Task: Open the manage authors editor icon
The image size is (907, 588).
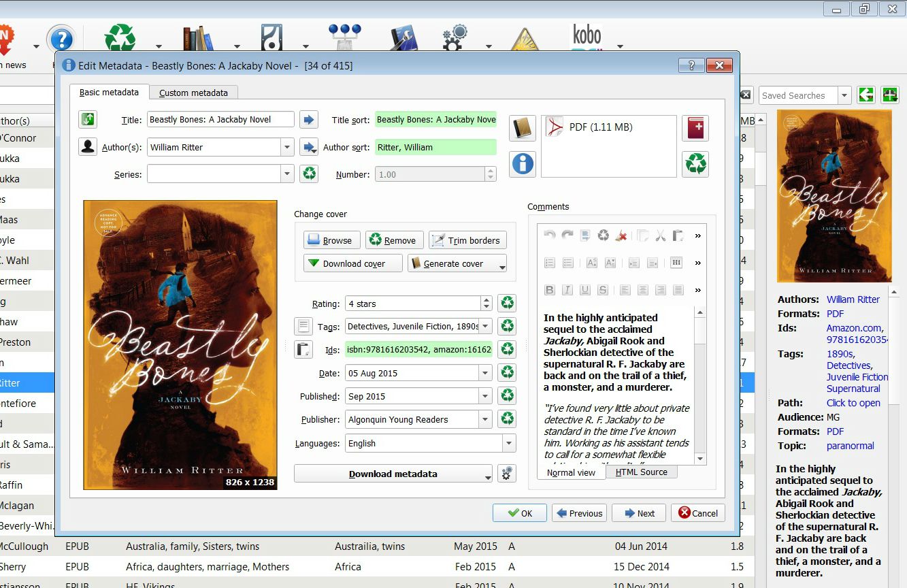Action: pyautogui.click(x=88, y=146)
